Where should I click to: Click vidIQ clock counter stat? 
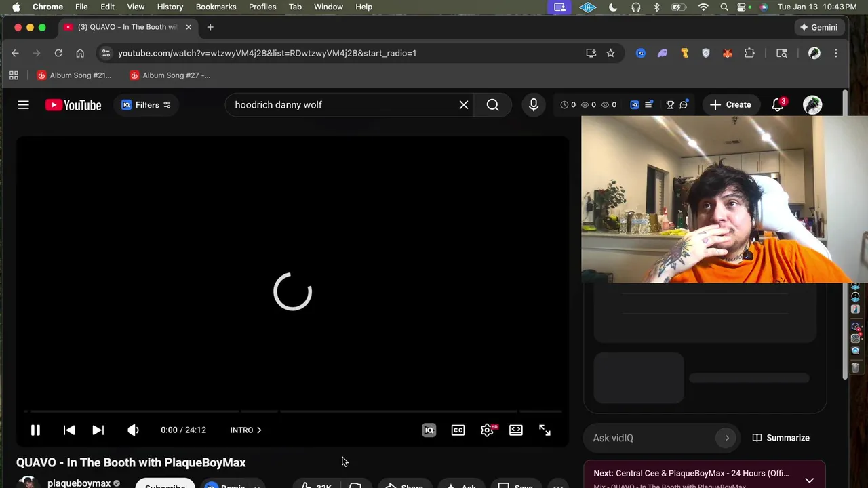pos(568,105)
